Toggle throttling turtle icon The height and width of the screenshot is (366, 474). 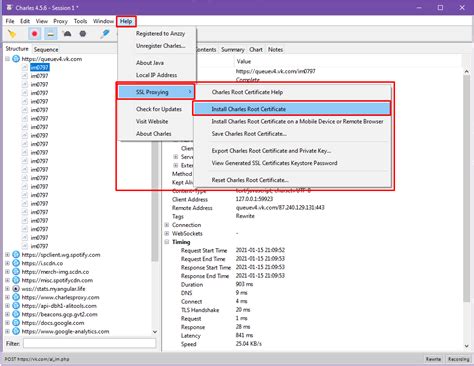tap(67, 34)
